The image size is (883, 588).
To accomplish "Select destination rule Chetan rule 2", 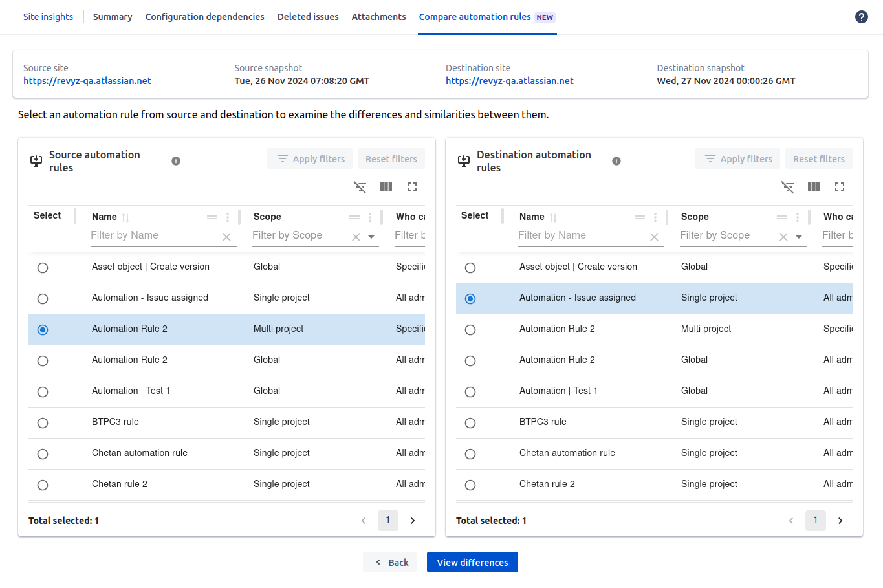I will pos(470,485).
